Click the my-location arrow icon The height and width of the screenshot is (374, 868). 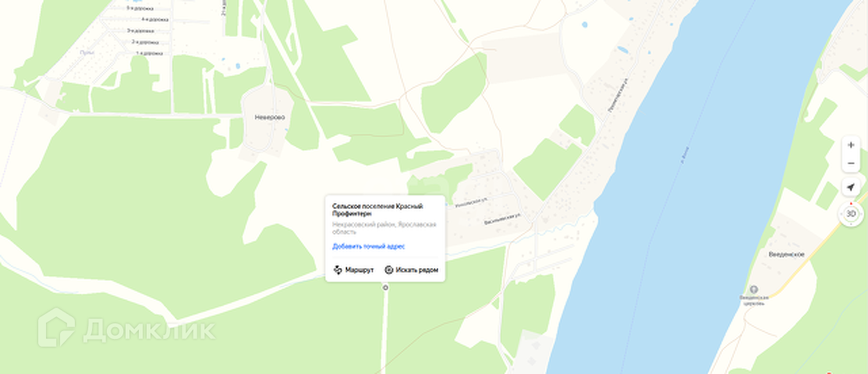pos(851,187)
